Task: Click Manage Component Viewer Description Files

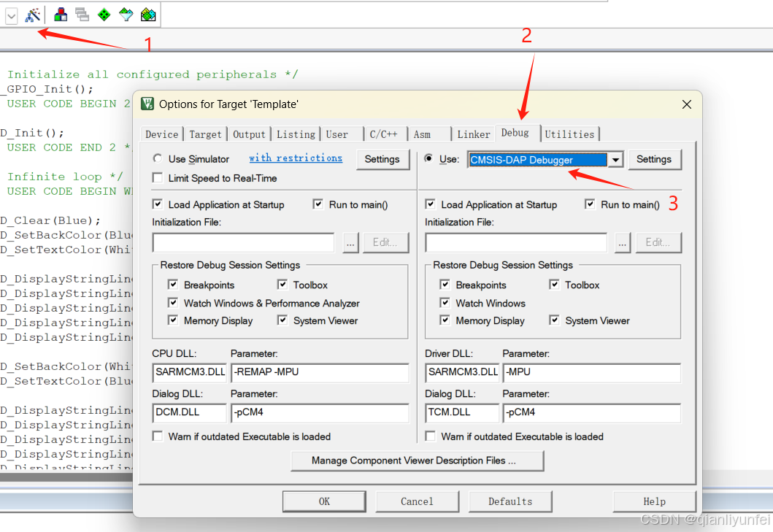Action: 418,460
